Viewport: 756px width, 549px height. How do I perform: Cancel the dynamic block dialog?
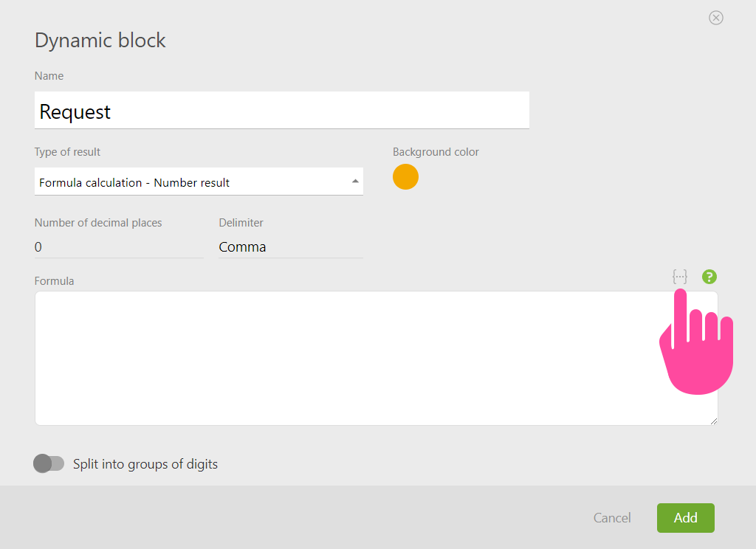(x=612, y=518)
